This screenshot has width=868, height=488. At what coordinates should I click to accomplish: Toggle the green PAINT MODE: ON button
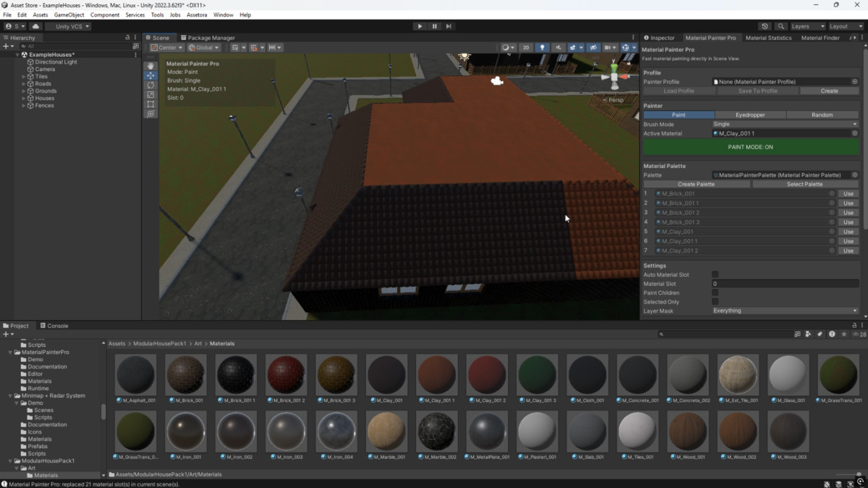coord(751,147)
